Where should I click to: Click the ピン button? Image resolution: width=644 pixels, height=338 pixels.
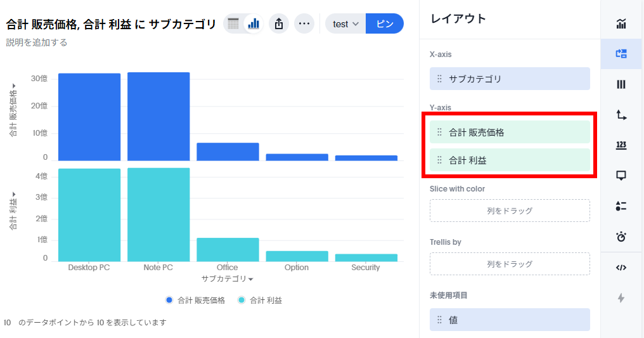pyautogui.click(x=385, y=23)
